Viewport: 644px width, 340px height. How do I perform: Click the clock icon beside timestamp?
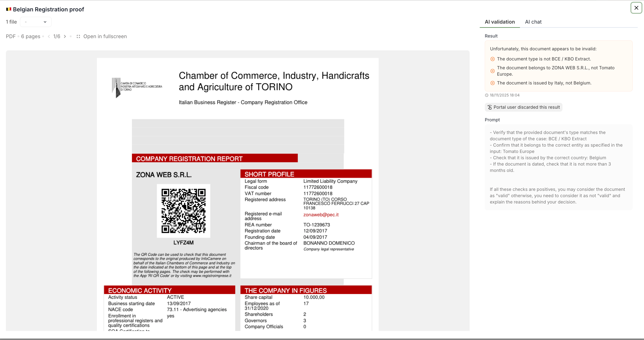coord(486,95)
